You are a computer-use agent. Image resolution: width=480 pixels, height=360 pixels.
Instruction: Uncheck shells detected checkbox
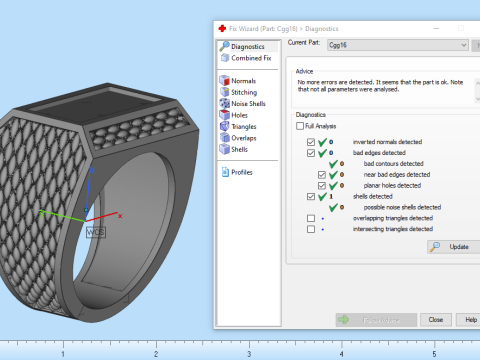(311, 196)
